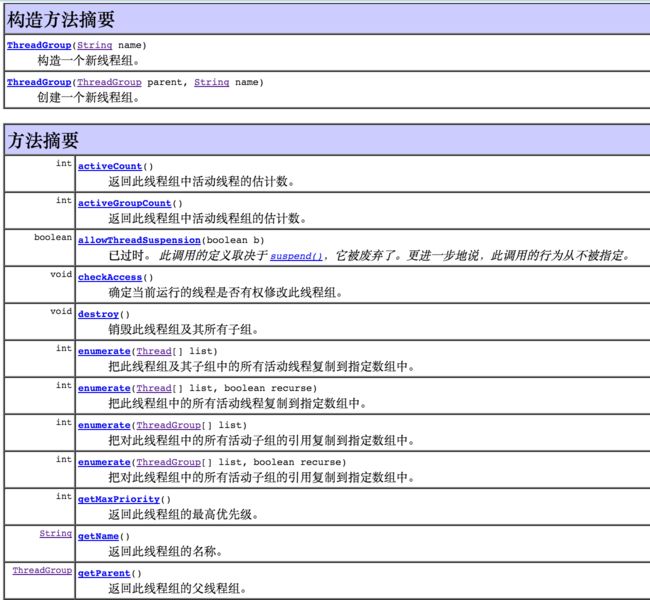The image size is (650, 600).
Task: Select 已过时。 deprecation label
Action: tap(130, 255)
